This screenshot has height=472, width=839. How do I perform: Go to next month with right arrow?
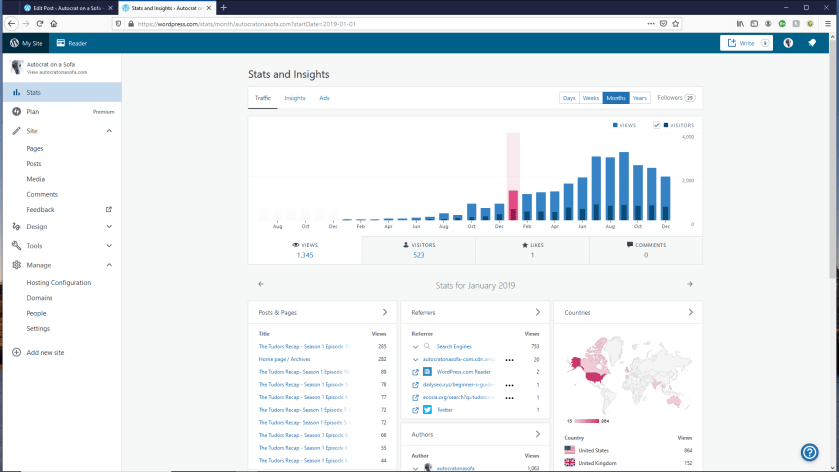click(x=689, y=284)
